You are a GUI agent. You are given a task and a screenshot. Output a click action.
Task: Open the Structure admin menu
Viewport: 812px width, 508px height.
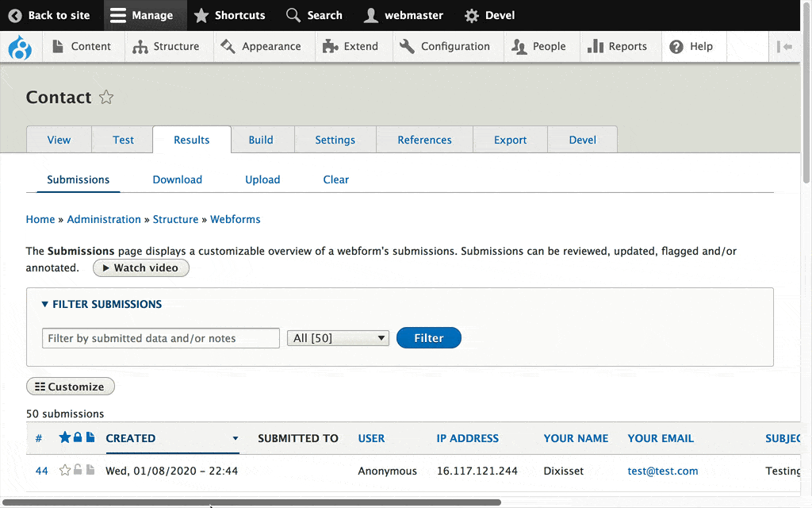coord(166,47)
